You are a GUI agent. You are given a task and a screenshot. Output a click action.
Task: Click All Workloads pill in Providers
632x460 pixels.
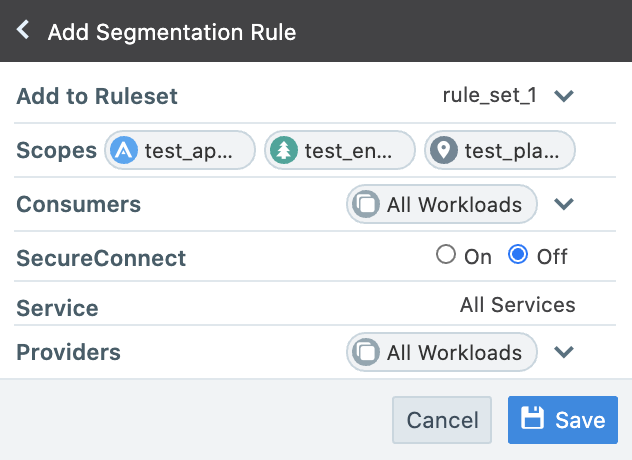442,352
